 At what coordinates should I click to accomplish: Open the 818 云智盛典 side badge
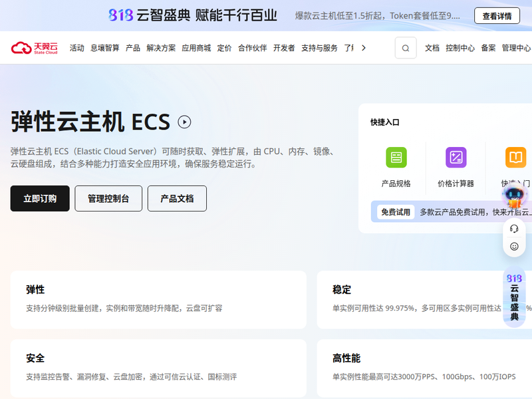[514, 297]
